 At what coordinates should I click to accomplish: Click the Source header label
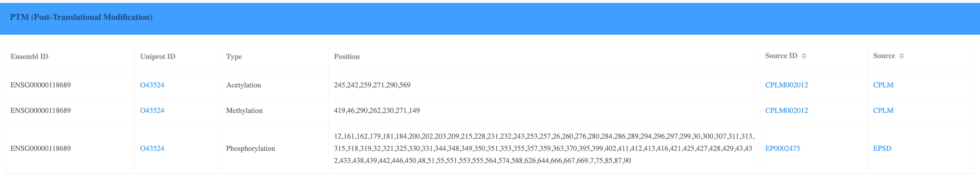tap(884, 56)
